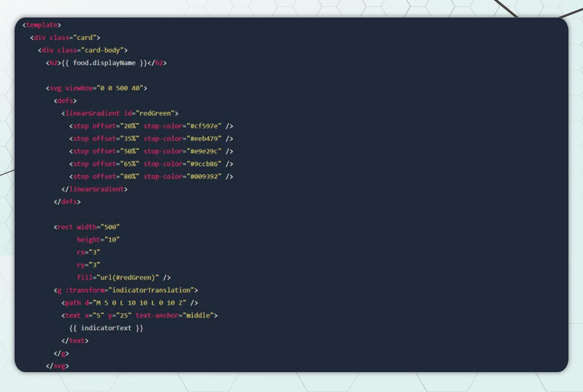
Task: Click the closing svg tag
Action: (57, 366)
